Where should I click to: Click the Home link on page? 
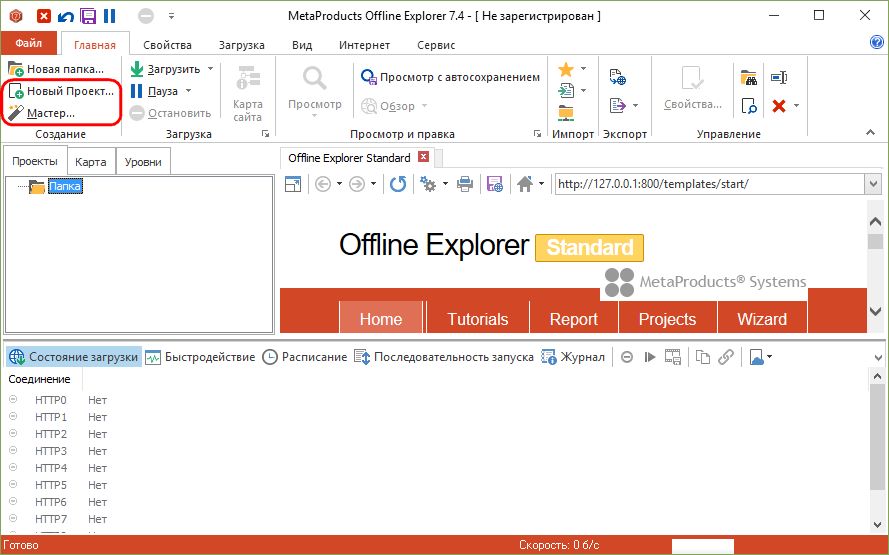[x=381, y=319]
